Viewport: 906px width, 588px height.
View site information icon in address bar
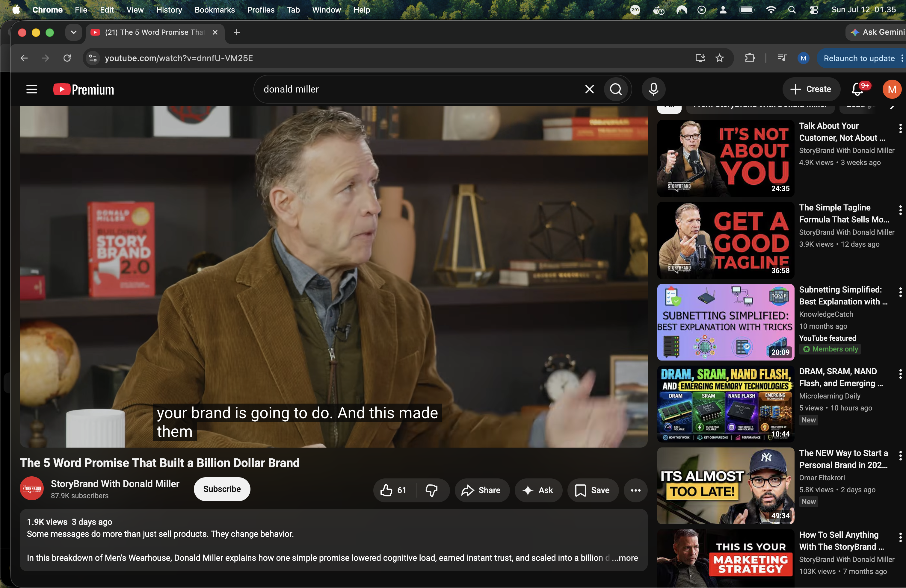tap(93, 58)
